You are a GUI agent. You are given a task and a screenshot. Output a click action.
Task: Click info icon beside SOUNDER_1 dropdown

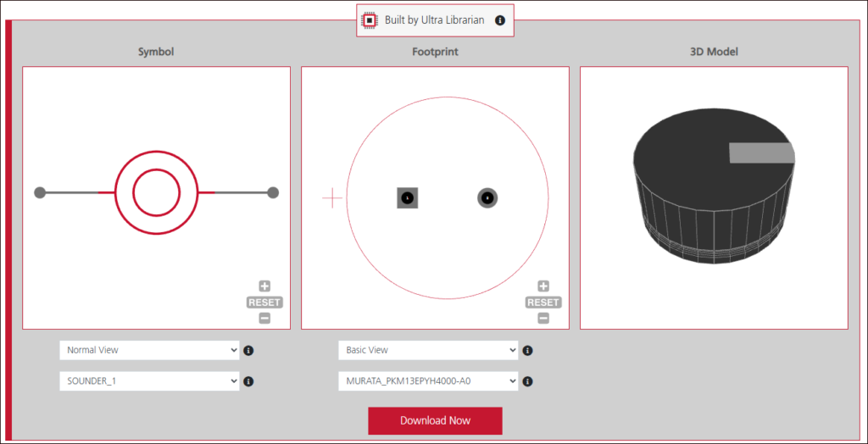248,381
